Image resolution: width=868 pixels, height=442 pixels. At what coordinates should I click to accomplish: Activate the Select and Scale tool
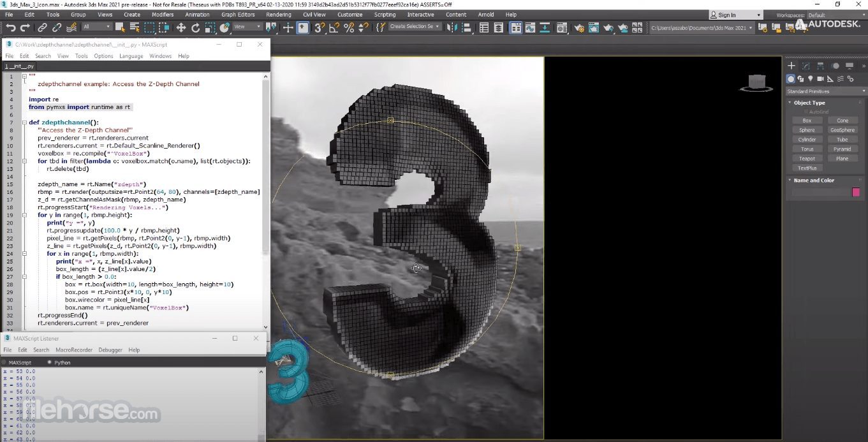pos(210,27)
